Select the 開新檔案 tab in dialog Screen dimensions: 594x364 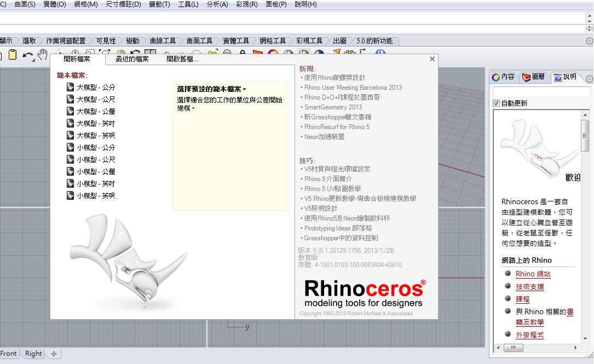(77, 59)
